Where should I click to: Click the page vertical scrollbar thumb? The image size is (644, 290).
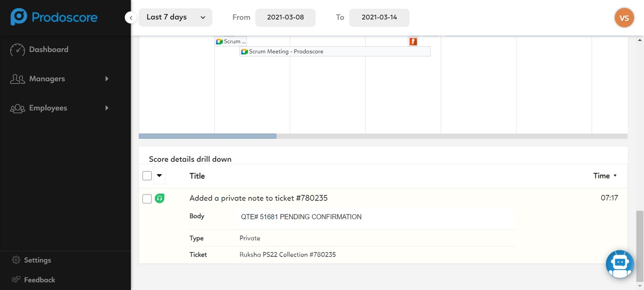pos(640,246)
